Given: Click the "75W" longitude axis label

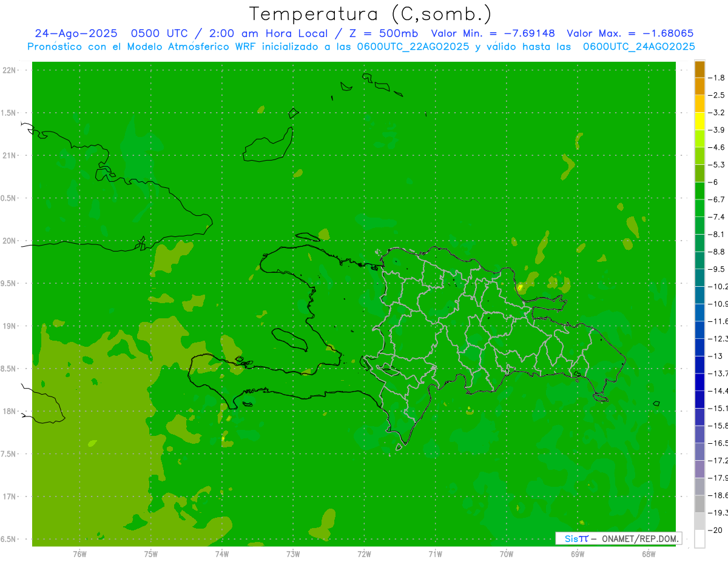Looking at the screenshot, I should point(151,554).
